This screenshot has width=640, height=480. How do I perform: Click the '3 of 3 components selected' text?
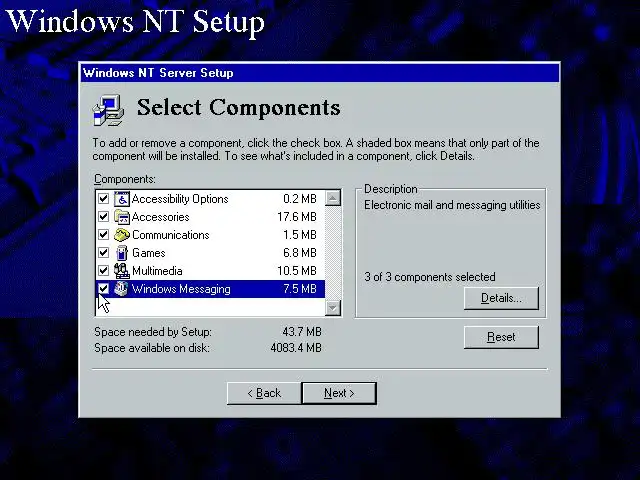[x=430, y=277]
